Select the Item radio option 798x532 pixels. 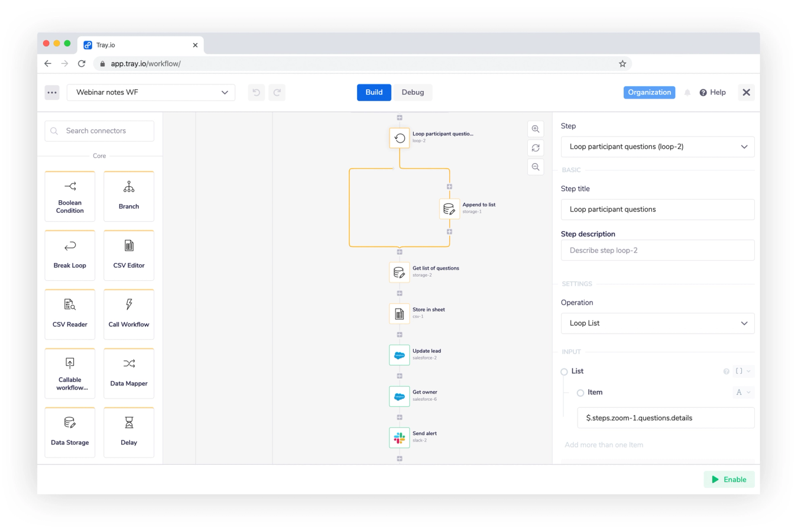pyautogui.click(x=580, y=393)
